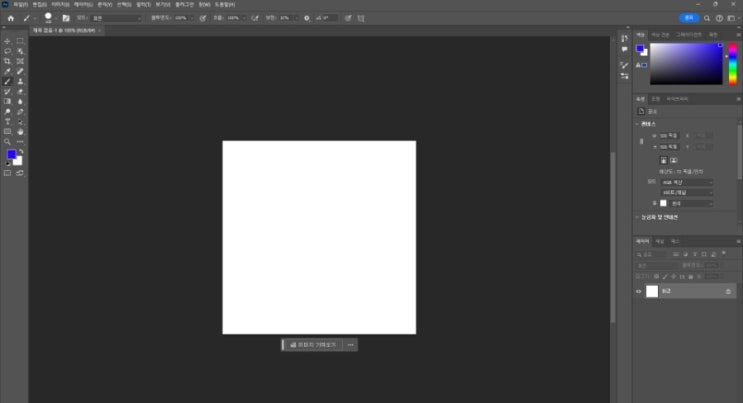Hide the background layer with eye icon
This screenshot has height=403, width=743.
point(638,292)
